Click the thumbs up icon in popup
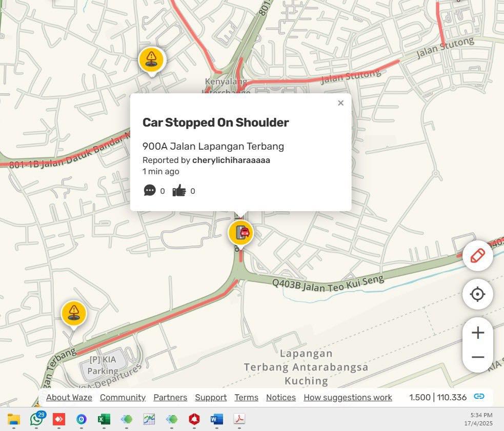504x431 pixels. [179, 190]
